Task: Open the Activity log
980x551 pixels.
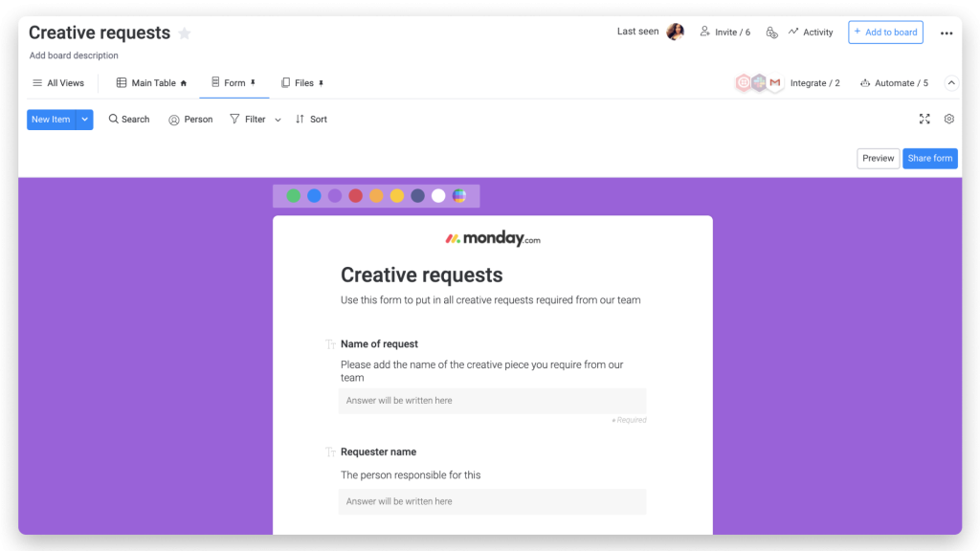Action: [810, 33]
